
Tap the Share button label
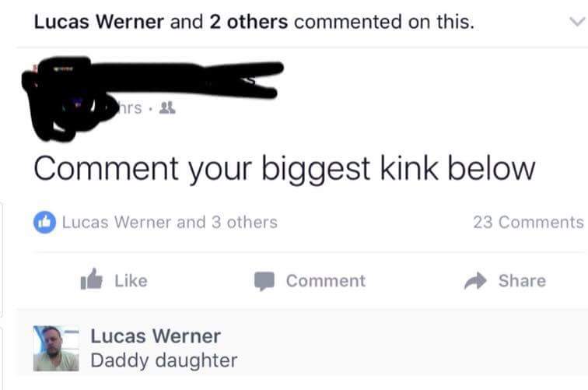[x=522, y=281]
